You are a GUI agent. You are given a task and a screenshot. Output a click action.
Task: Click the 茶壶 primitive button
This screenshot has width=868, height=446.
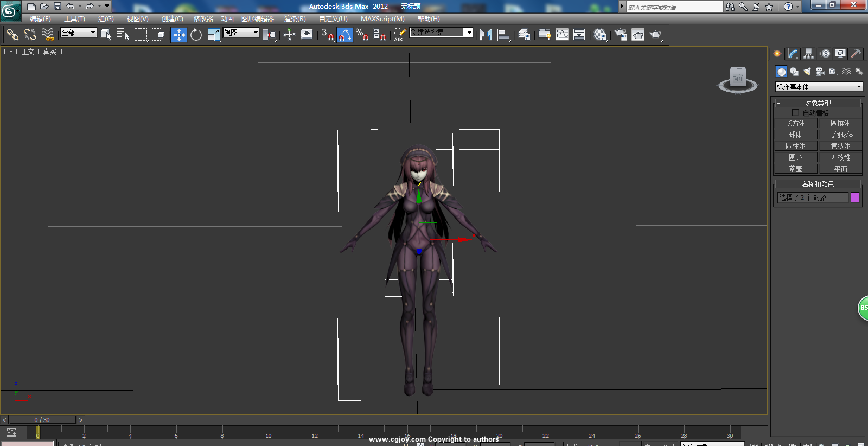pyautogui.click(x=795, y=169)
